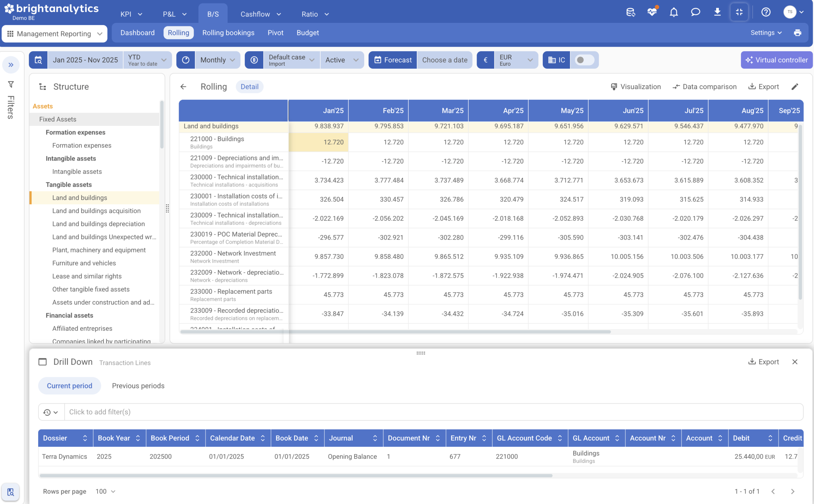Click the clock frequency icon
The width and height of the screenshot is (814, 504).
[x=186, y=60]
